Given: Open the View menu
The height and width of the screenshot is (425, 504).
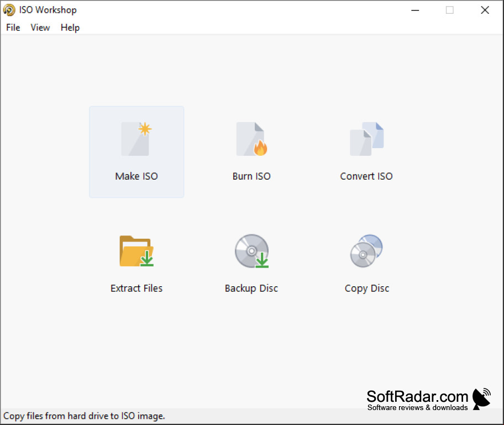Looking at the screenshot, I should pyautogui.click(x=40, y=28).
